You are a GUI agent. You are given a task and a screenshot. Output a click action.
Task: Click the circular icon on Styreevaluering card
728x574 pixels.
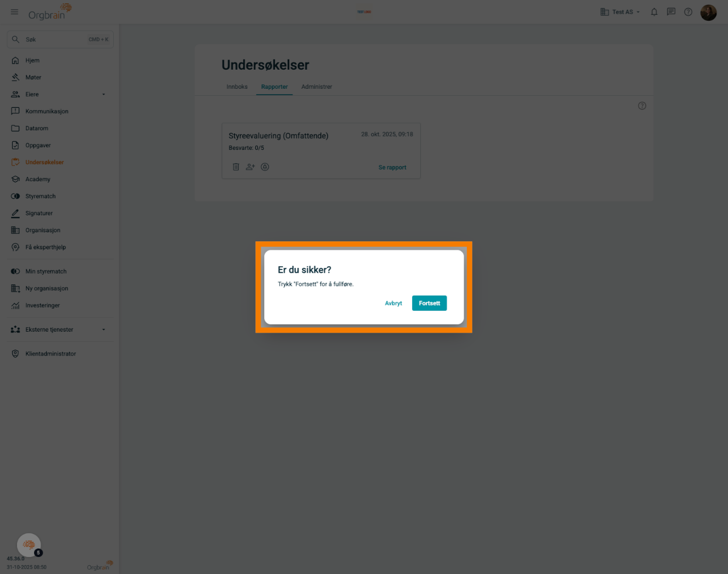click(x=265, y=167)
